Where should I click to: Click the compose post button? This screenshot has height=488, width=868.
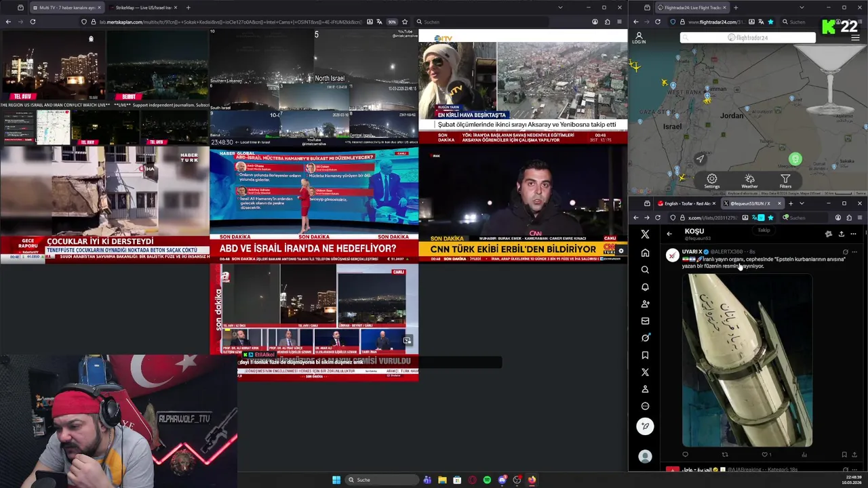(645, 426)
